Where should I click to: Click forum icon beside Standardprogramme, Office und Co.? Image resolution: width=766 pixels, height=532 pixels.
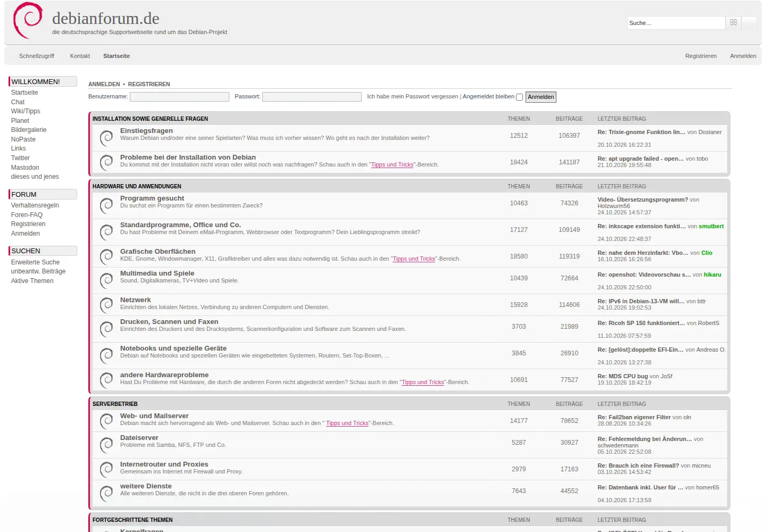click(106, 232)
